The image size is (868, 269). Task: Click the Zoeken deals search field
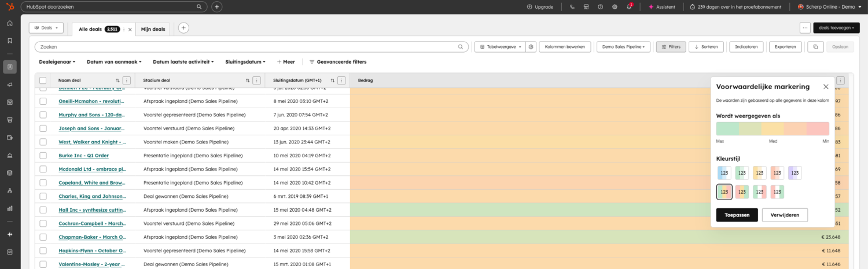point(249,47)
